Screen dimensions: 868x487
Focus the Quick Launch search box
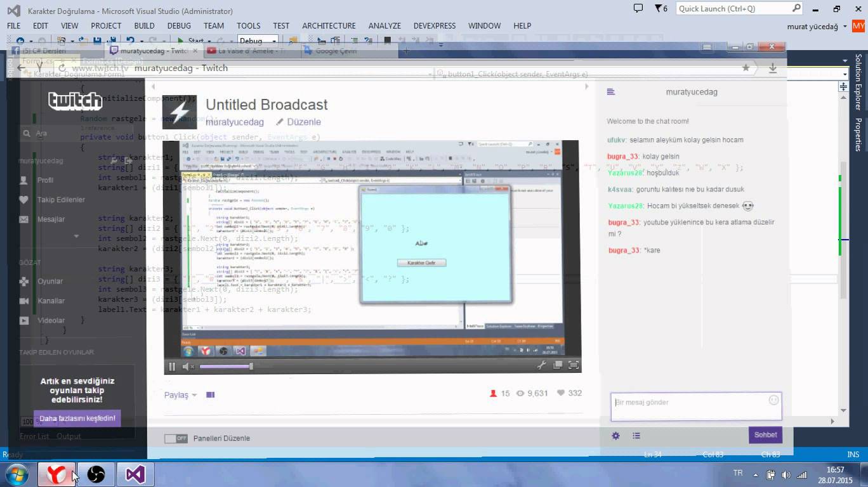[739, 9]
